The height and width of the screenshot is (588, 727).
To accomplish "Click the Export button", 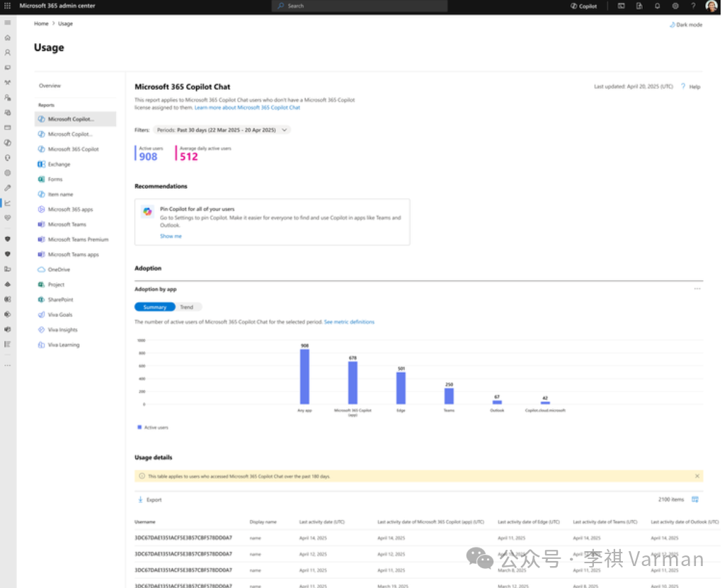I will 150,500.
